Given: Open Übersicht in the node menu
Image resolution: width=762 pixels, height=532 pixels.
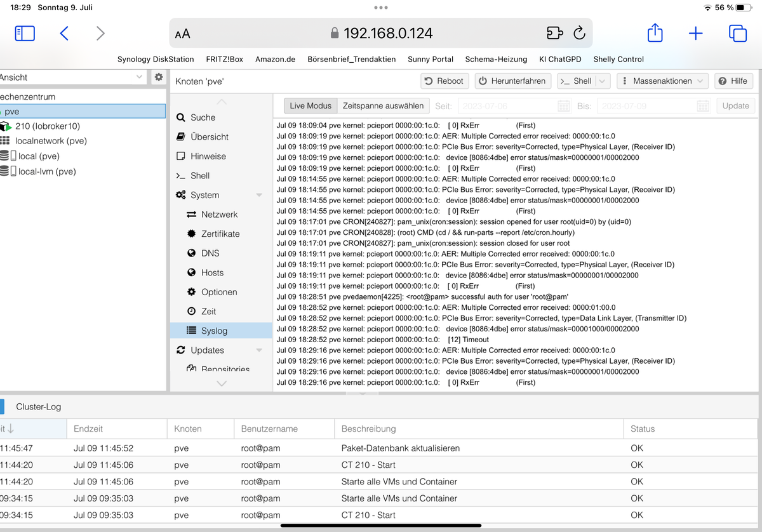Looking at the screenshot, I should 221,136.
